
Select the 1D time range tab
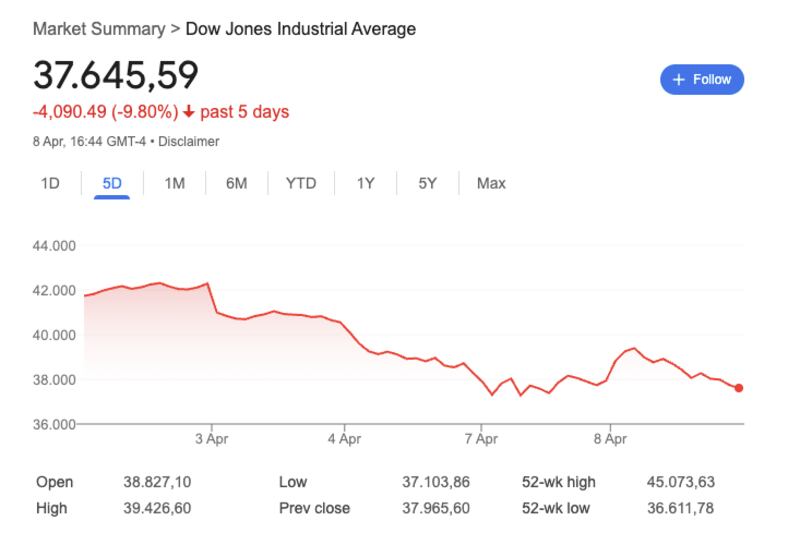[50, 183]
